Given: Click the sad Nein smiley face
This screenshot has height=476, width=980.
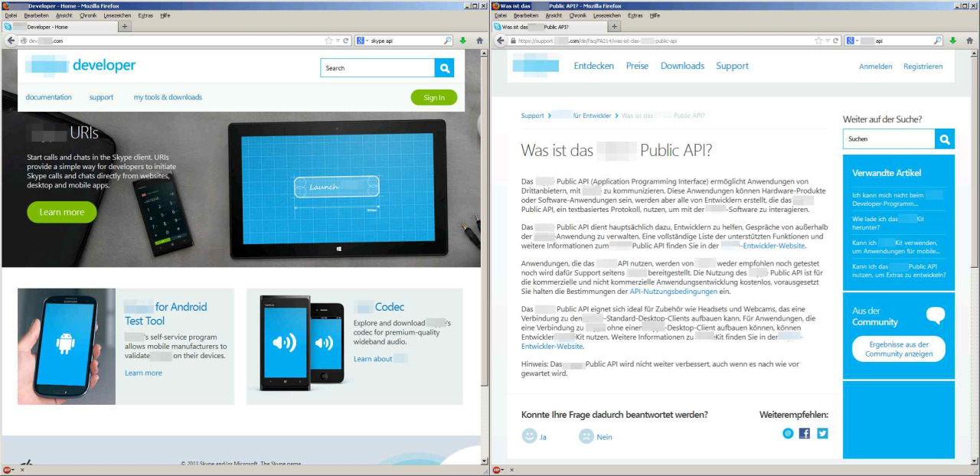Looking at the screenshot, I should (586, 436).
